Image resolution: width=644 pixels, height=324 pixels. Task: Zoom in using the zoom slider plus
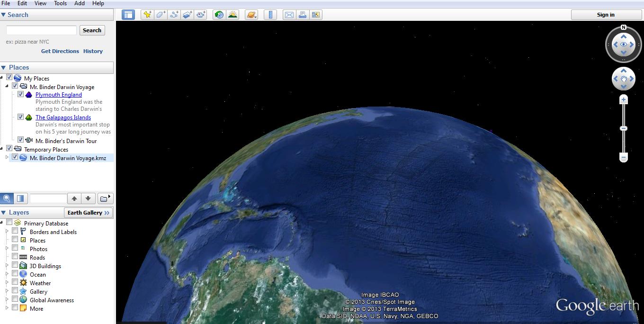(x=624, y=99)
